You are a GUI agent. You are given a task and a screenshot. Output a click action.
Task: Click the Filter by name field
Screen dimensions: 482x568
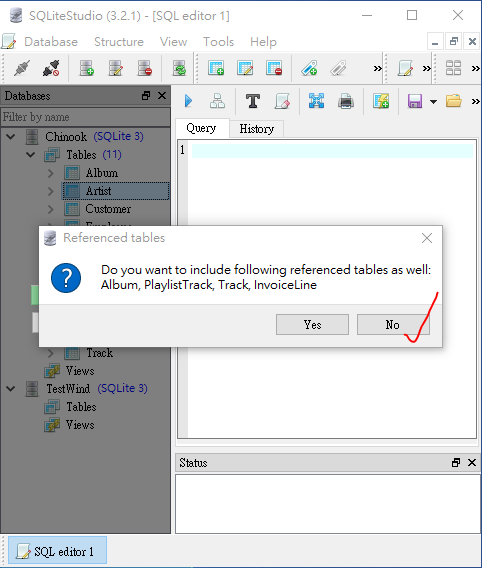click(85, 117)
